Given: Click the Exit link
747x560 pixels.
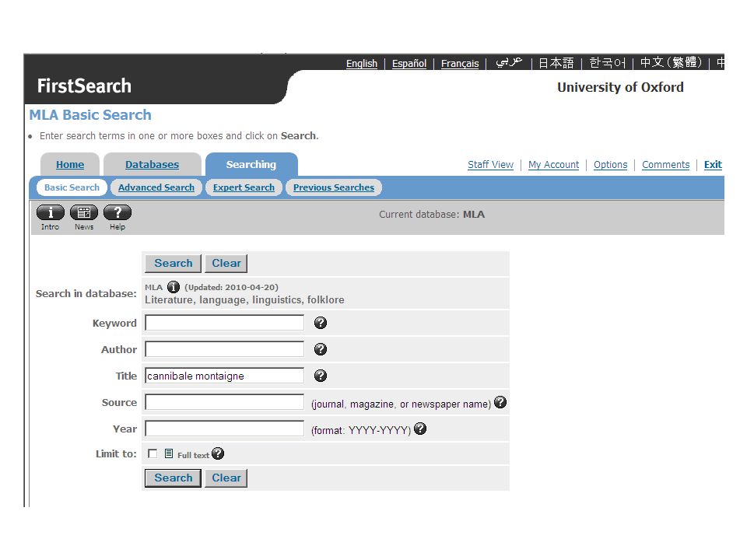Looking at the screenshot, I should (x=713, y=165).
